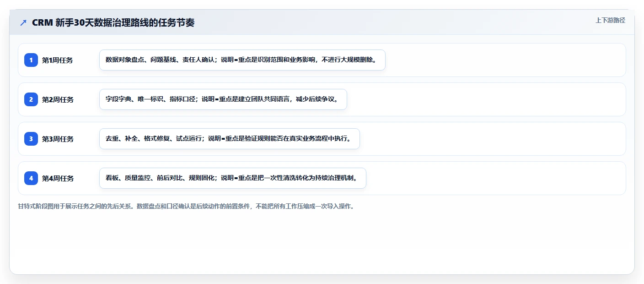The height and width of the screenshot is (284, 644).
Task: Select the step 4 number badge
Action: click(31, 178)
